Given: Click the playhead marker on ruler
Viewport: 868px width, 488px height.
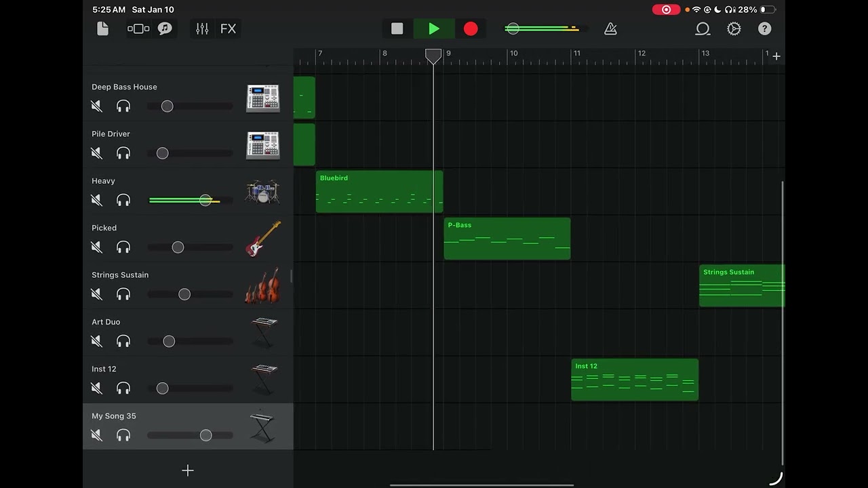Looking at the screenshot, I should click(x=433, y=56).
